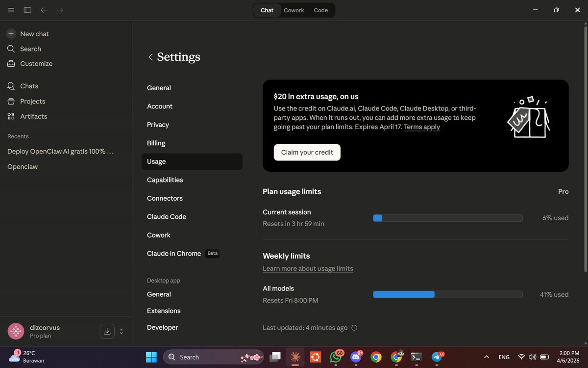Click the 'Last updated: 4 minutes ago' text
The image size is (588, 368).
click(305, 328)
